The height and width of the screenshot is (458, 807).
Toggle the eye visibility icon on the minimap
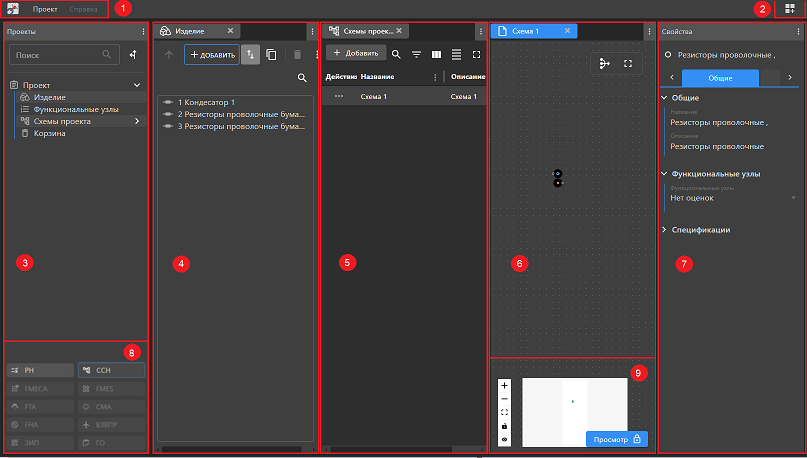504,440
